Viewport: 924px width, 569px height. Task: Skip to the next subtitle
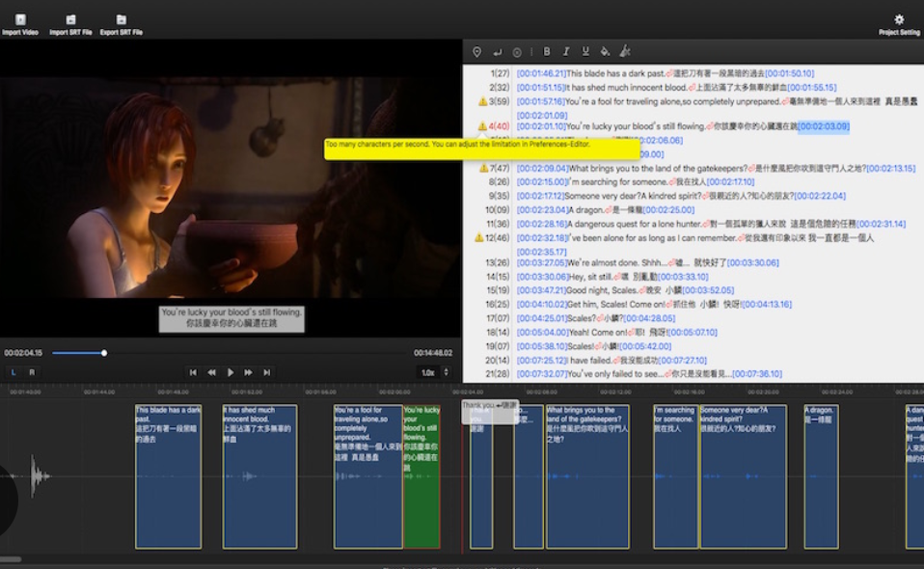coord(267,372)
